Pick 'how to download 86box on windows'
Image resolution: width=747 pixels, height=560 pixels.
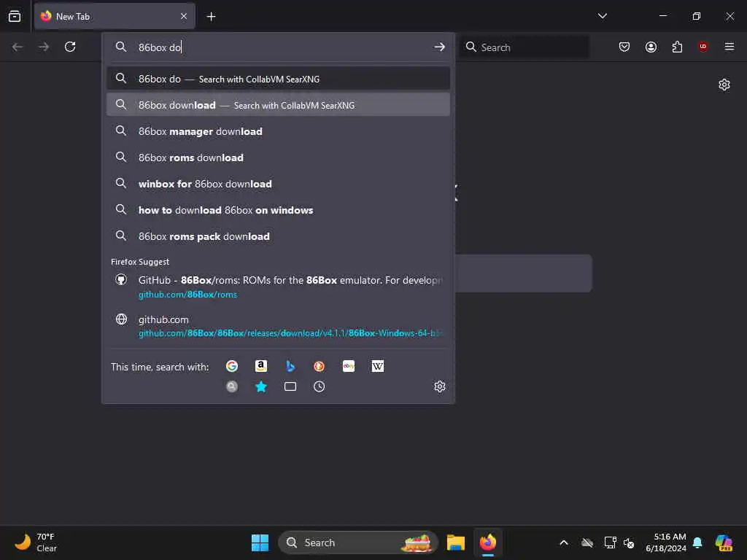pyautogui.click(x=278, y=209)
